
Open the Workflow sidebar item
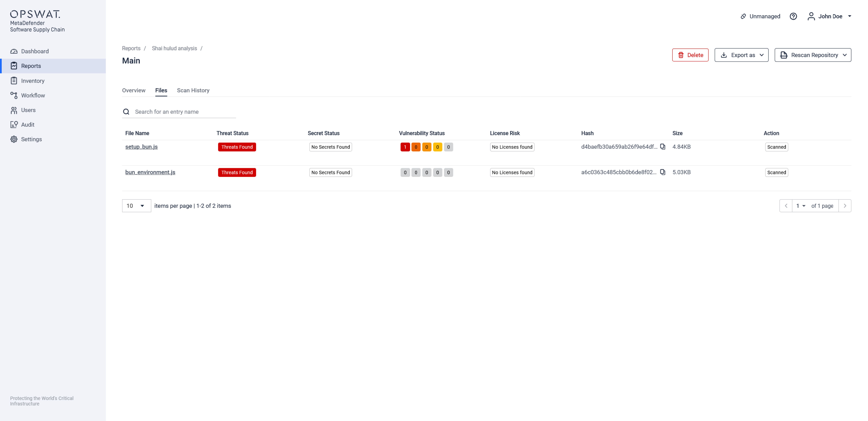click(x=33, y=95)
